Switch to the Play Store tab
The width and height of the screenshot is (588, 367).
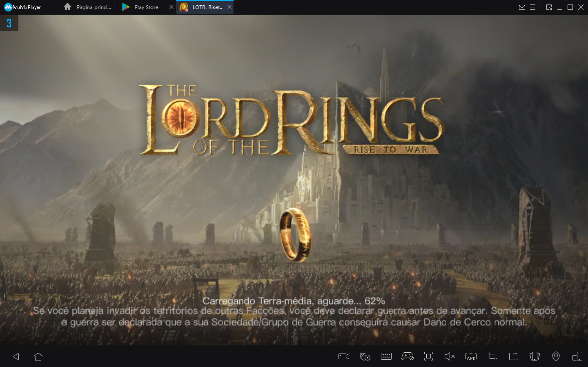[x=145, y=7]
